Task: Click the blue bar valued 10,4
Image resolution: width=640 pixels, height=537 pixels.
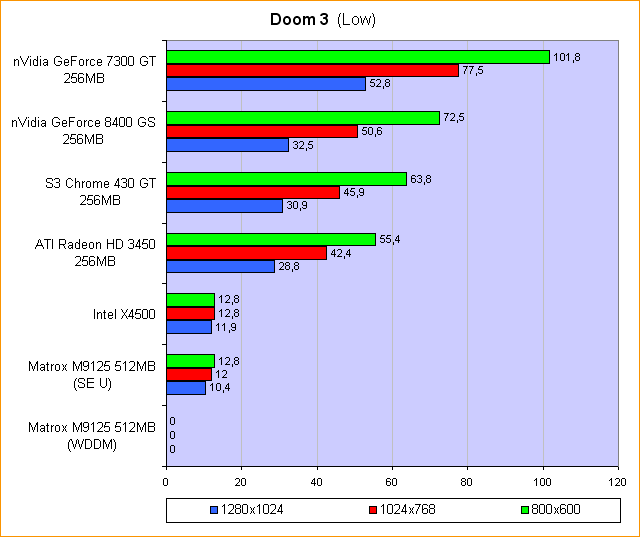Action: click(186, 388)
